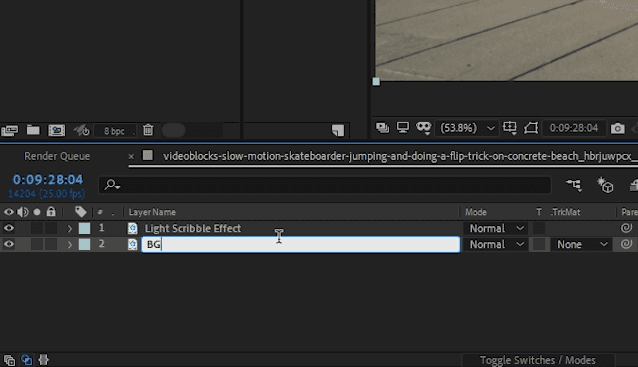Click layer 2 label color swatch
Image resolution: width=638 pixels, height=367 pixels.
click(85, 244)
